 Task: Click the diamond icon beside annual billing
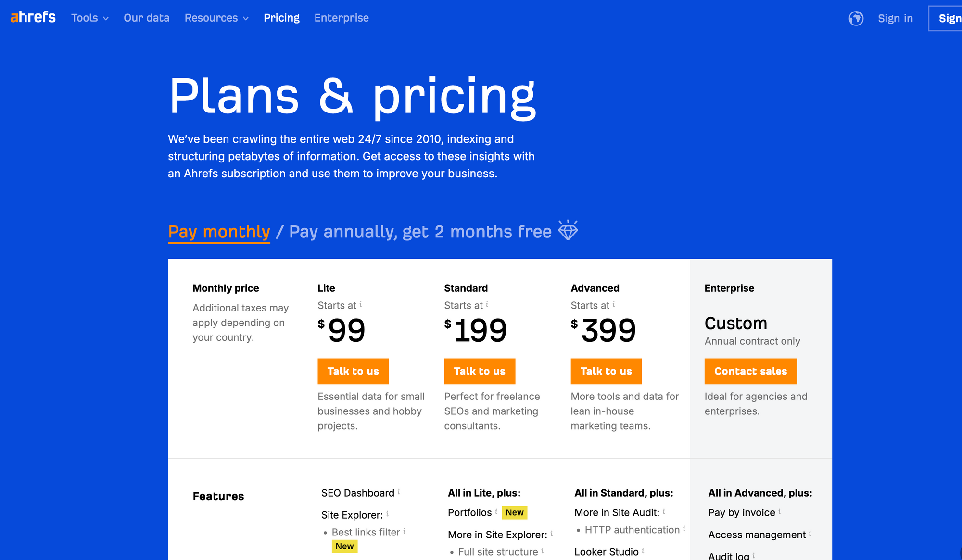pyautogui.click(x=568, y=230)
